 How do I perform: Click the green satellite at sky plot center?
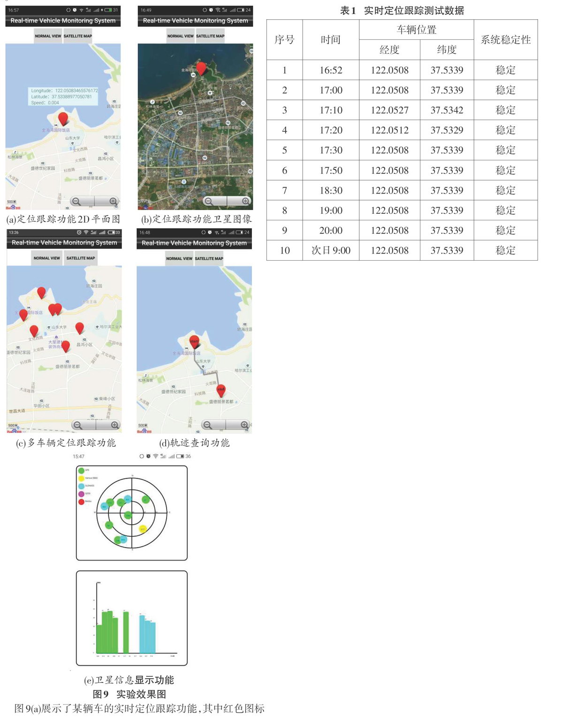pos(128,515)
